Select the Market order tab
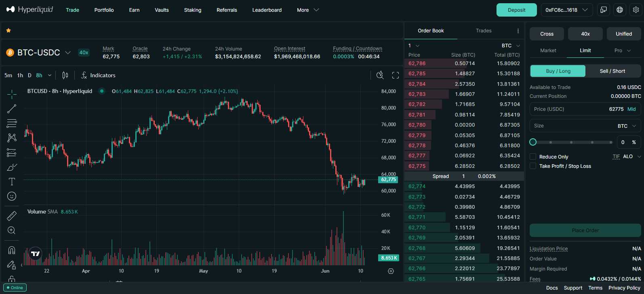 point(548,51)
